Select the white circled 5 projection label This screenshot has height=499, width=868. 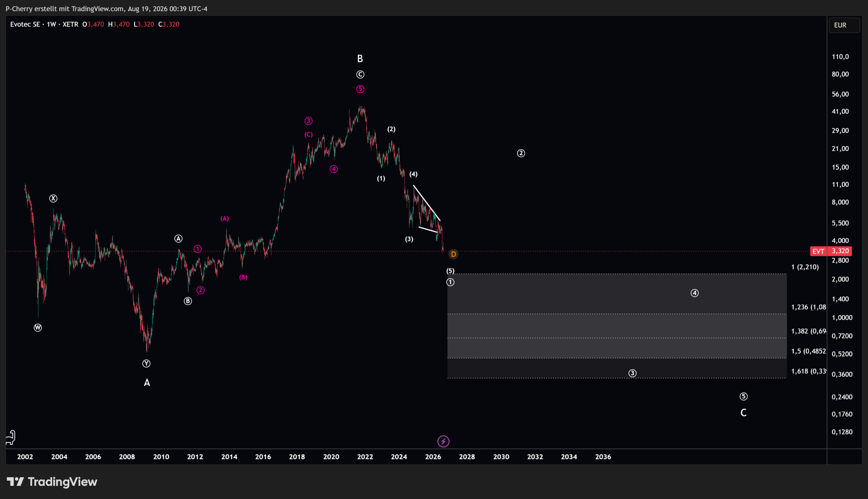point(744,397)
